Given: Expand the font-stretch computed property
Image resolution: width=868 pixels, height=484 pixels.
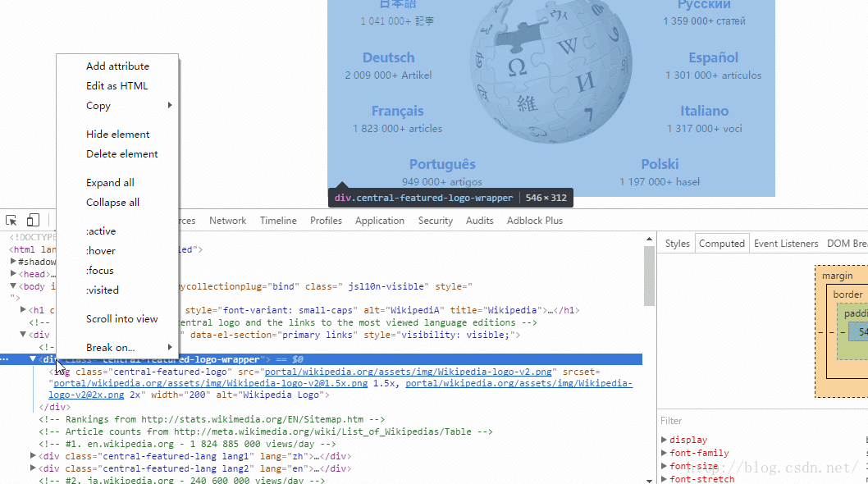Looking at the screenshot, I should (664, 479).
